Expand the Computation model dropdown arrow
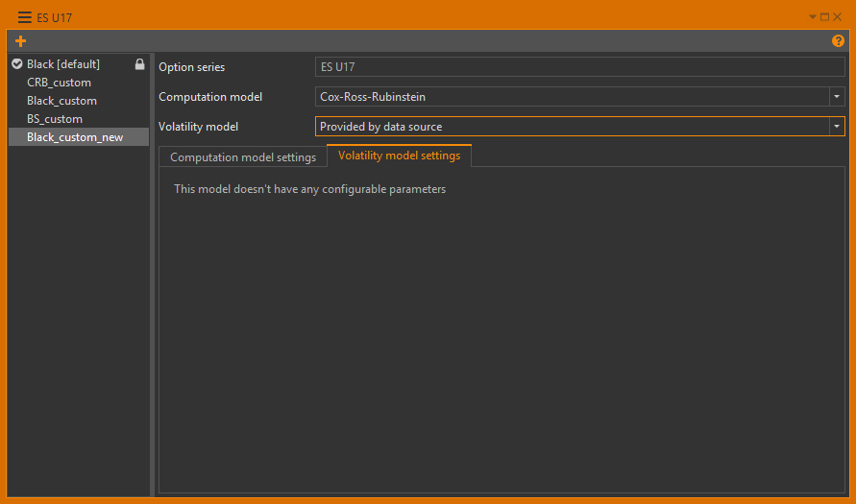The height and width of the screenshot is (504, 856). click(837, 97)
